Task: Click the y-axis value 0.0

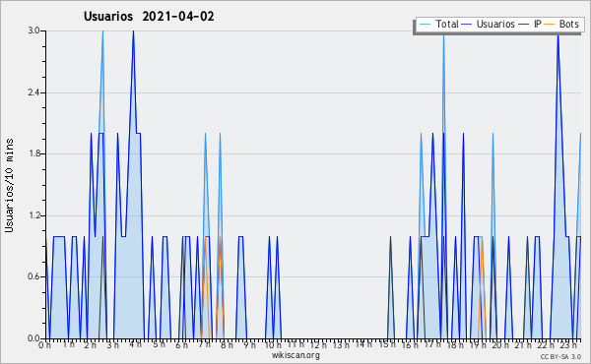Action: (x=34, y=338)
